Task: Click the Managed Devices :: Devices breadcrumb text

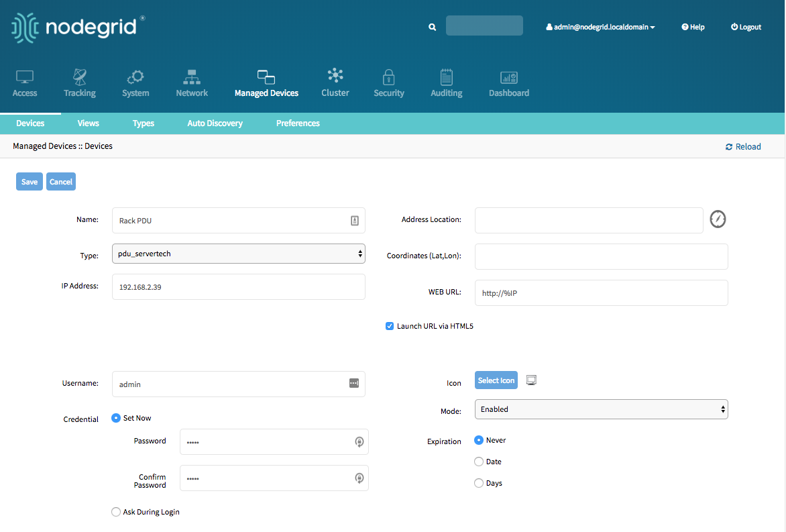Action: click(x=62, y=146)
